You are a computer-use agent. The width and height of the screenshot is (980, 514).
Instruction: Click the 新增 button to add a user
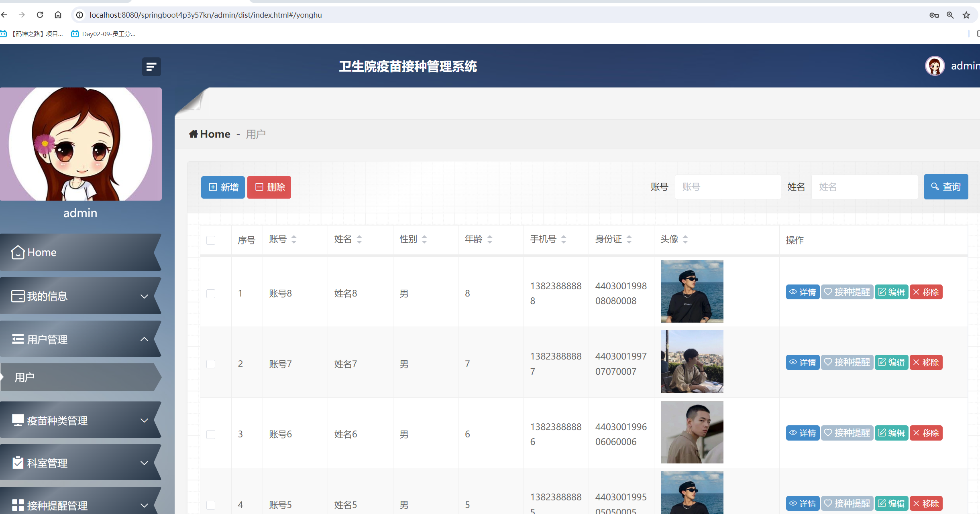coord(222,187)
